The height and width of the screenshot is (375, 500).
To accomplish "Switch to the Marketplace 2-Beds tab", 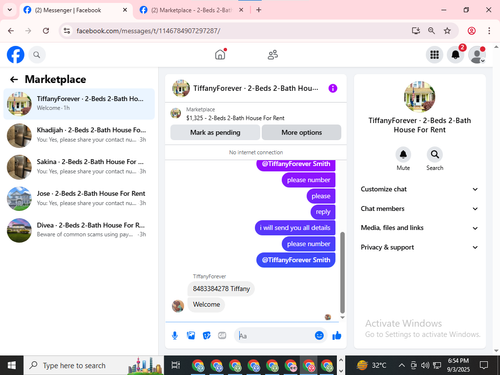I will [191, 10].
